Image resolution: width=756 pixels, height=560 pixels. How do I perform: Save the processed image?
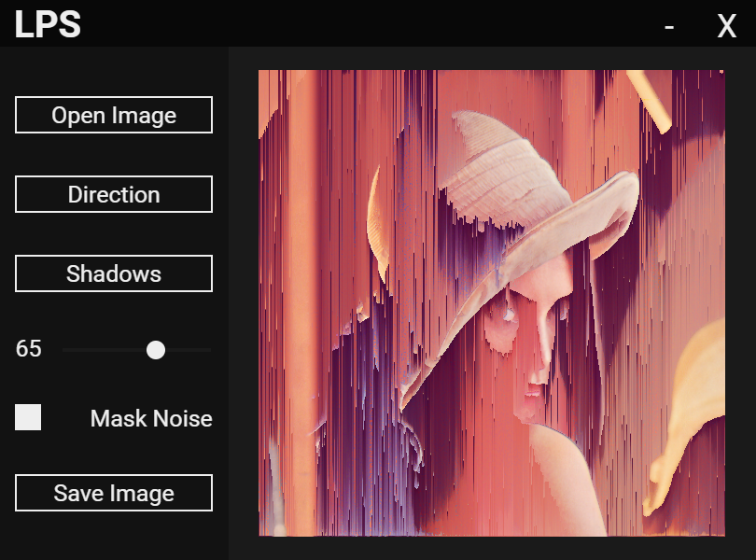tap(114, 493)
